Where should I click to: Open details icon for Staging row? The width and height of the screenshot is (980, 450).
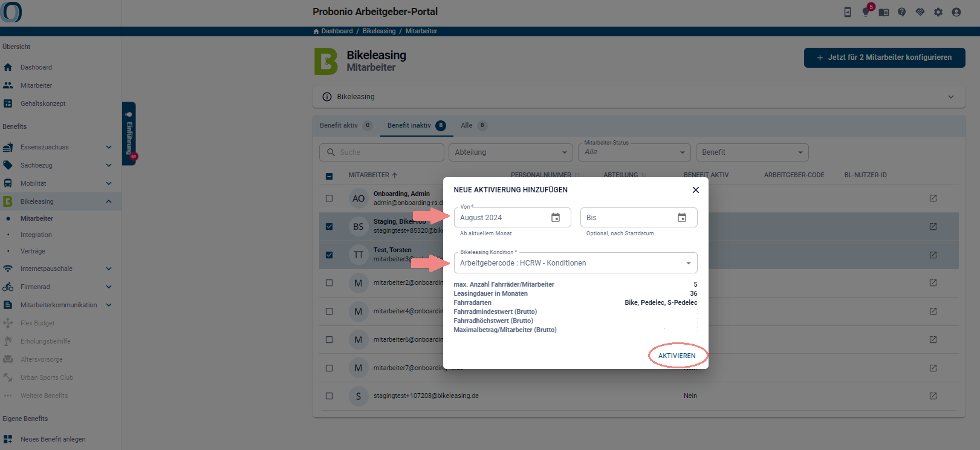point(933,227)
